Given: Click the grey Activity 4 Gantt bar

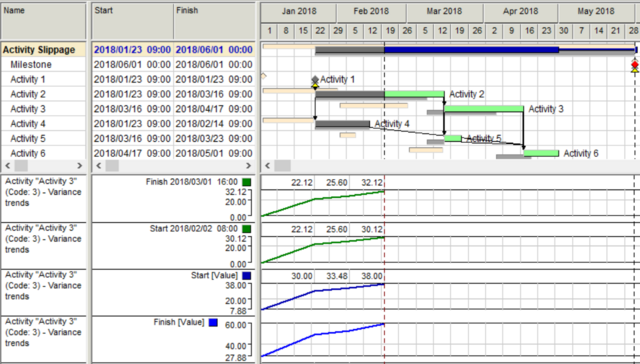Looking at the screenshot, I should [x=342, y=124].
